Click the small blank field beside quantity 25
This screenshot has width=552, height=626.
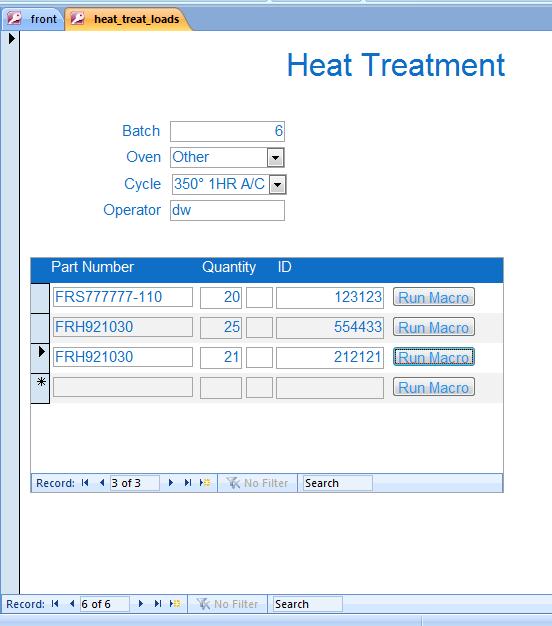click(x=259, y=327)
